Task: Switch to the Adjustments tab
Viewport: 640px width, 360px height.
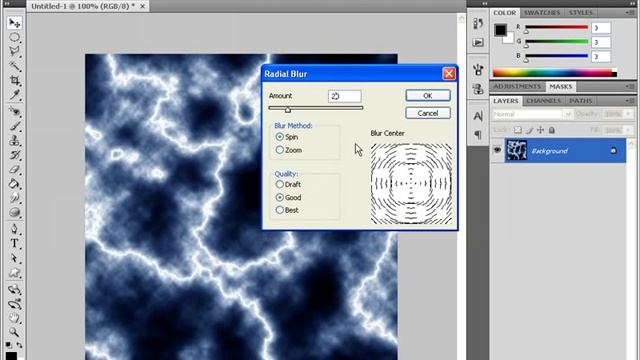Action: click(517, 87)
